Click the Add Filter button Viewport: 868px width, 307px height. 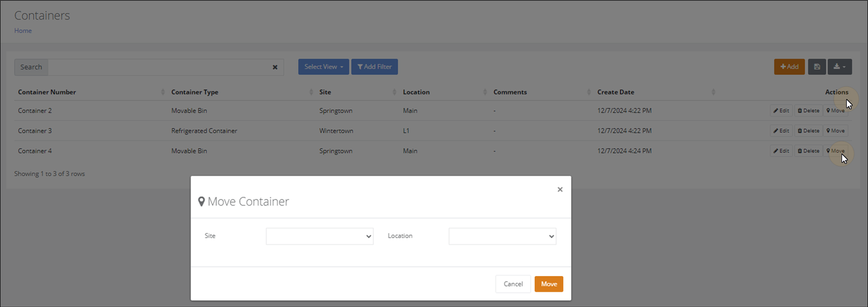point(374,67)
